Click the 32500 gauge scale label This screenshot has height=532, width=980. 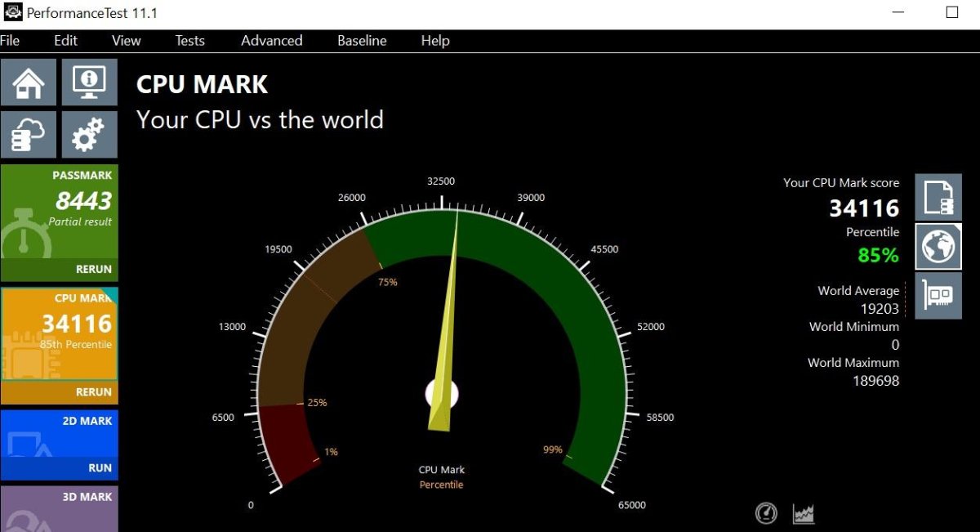(x=441, y=181)
